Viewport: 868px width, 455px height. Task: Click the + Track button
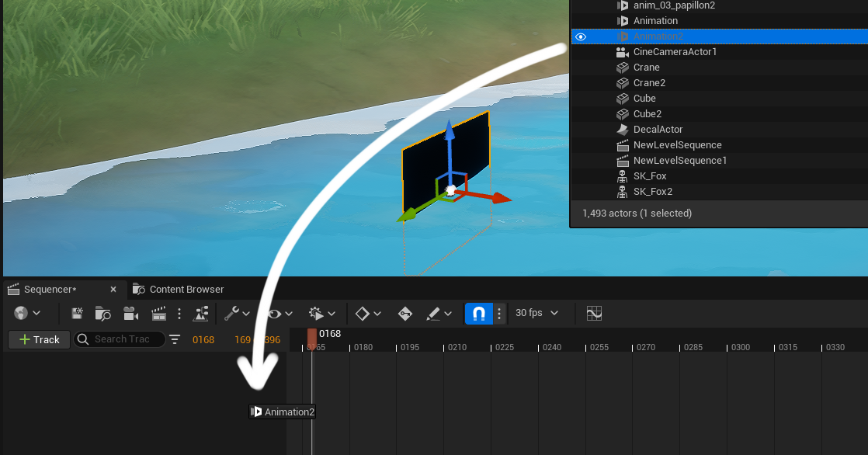click(39, 339)
